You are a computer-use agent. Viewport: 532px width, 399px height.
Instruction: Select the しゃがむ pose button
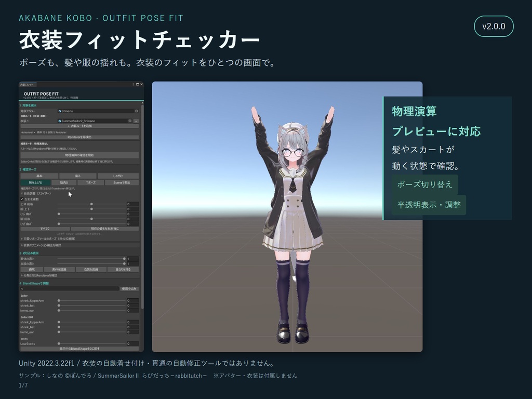coord(118,176)
